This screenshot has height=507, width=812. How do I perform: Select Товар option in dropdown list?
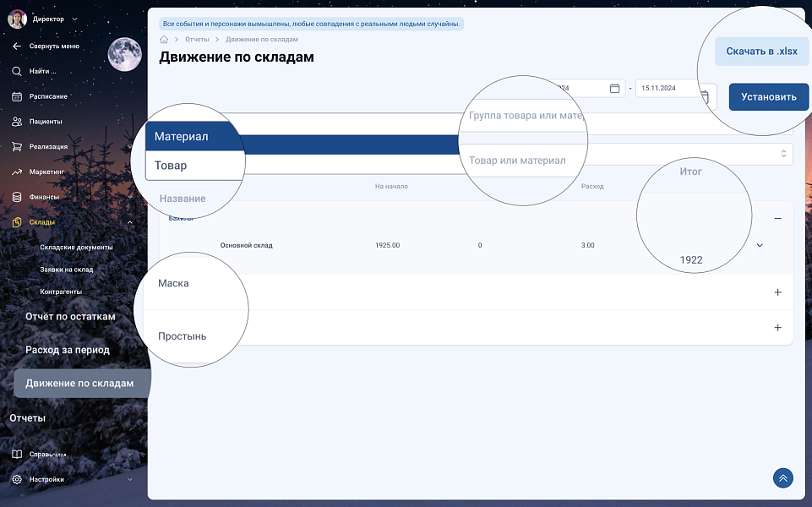coord(171,166)
